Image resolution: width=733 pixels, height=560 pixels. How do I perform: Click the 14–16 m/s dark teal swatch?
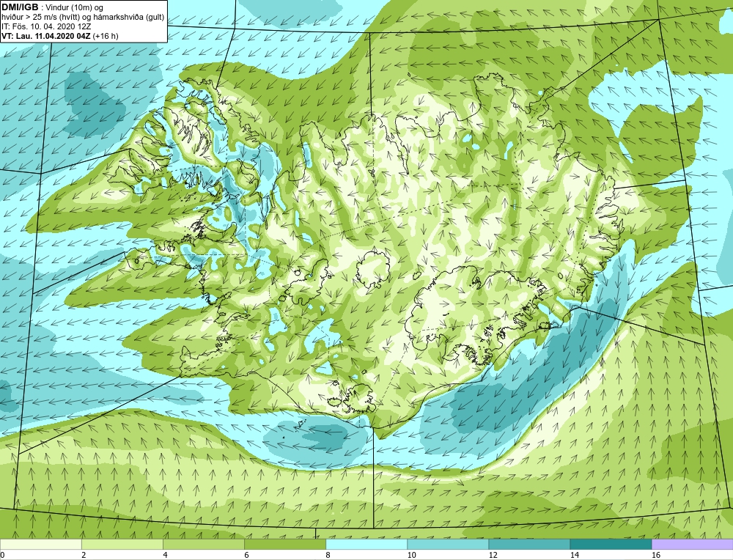pyautogui.click(x=611, y=544)
